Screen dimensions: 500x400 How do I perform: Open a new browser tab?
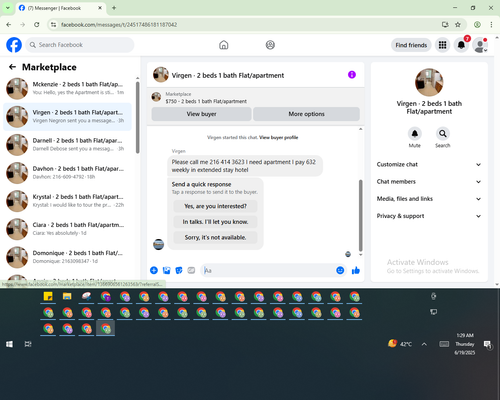(114, 8)
